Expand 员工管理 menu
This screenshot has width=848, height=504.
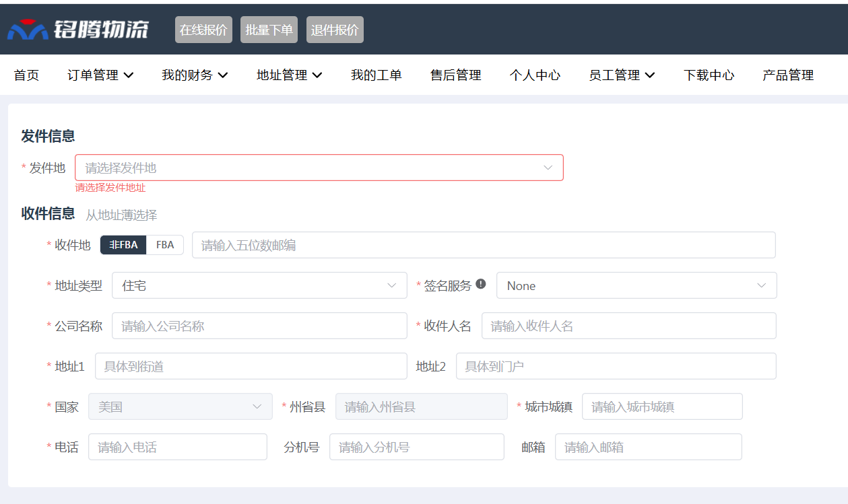click(622, 75)
